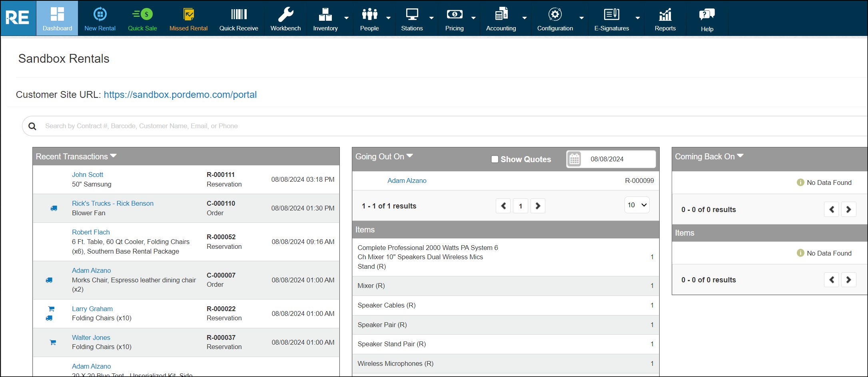Open the results-per-page dropdown showing 10
The image size is (868, 377).
click(637, 205)
